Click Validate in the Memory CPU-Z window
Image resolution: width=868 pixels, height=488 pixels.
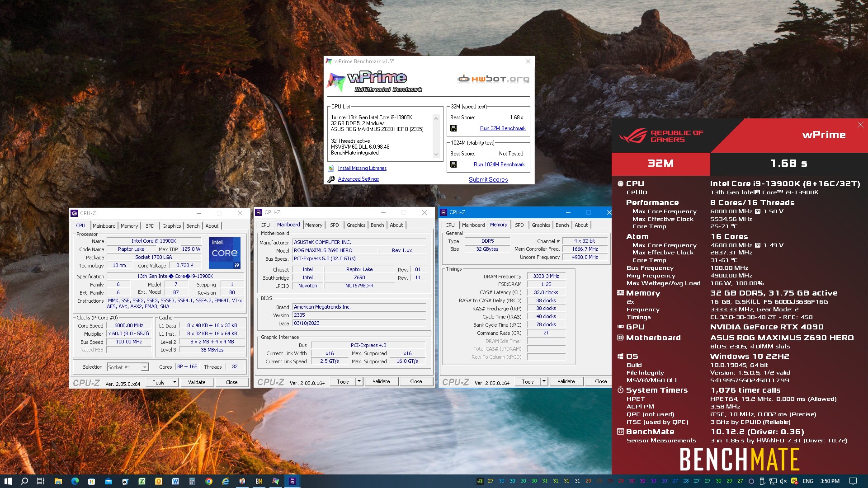[x=566, y=382]
